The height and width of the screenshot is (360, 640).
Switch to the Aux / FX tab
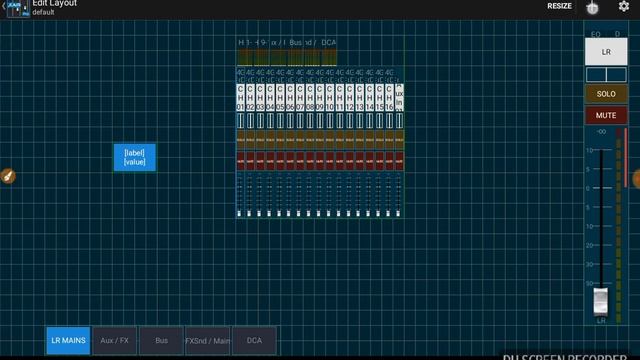(114, 340)
